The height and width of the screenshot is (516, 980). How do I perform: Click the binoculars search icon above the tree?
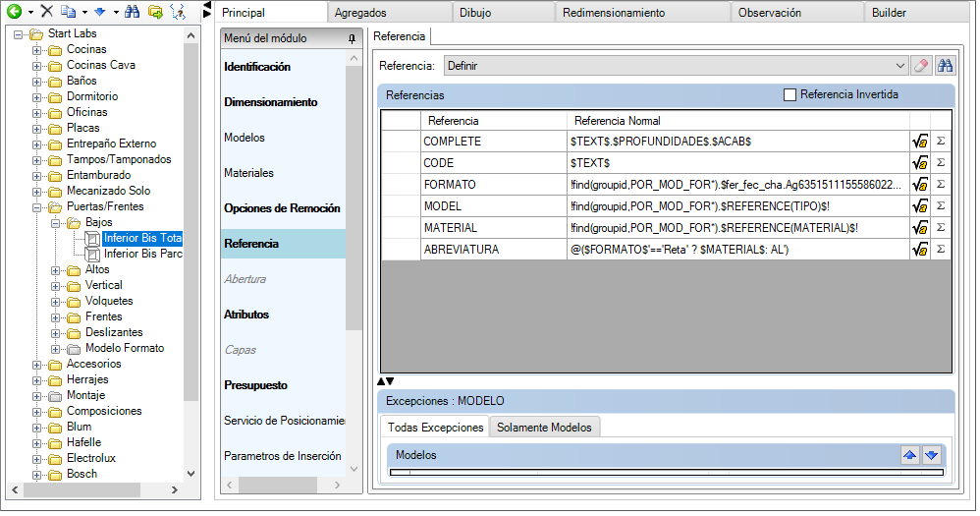pos(133,11)
